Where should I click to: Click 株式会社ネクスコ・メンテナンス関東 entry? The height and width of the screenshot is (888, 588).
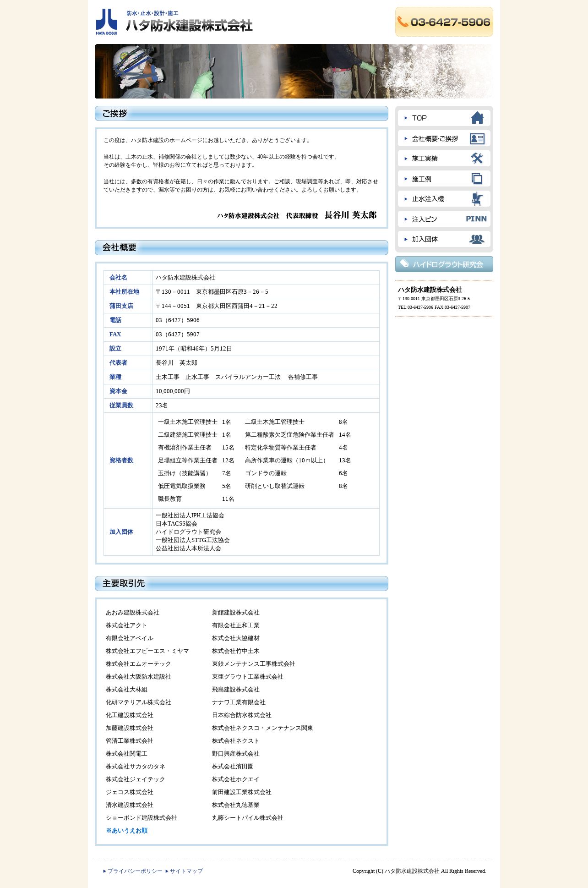pos(262,728)
